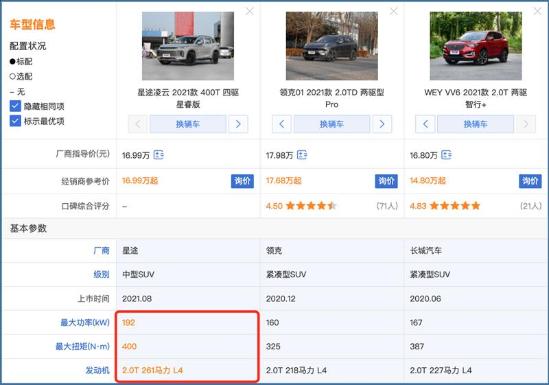Show next trim for 星途凌云 with right arrow
Image resolution: width=549 pixels, height=385 pixels.
click(x=238, y=124)
